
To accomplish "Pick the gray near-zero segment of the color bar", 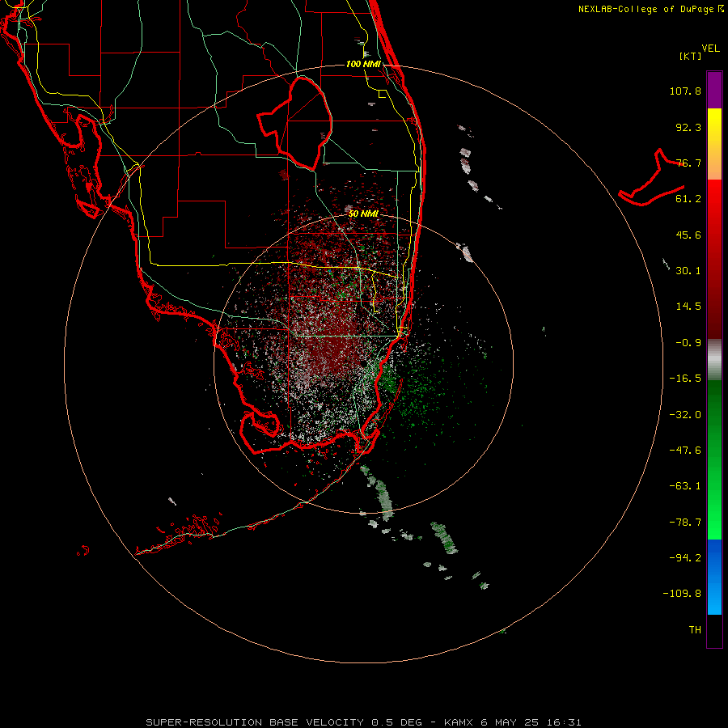I will pos(714,360).
